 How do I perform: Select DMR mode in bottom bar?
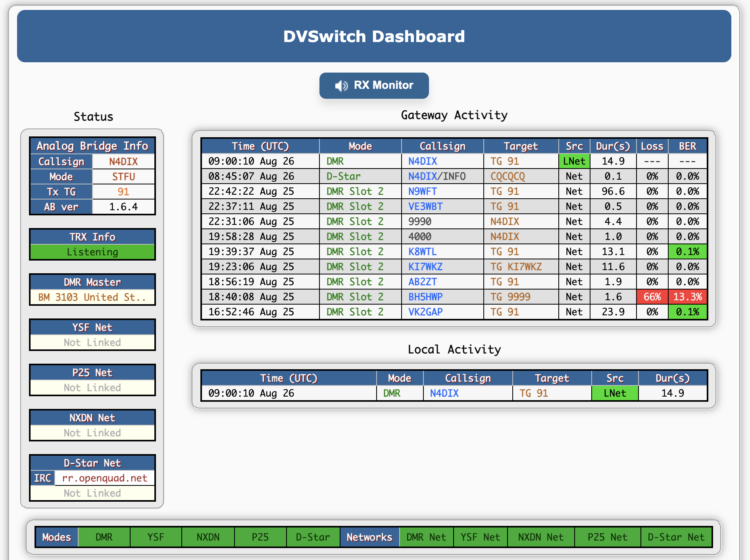click(104, 537)
